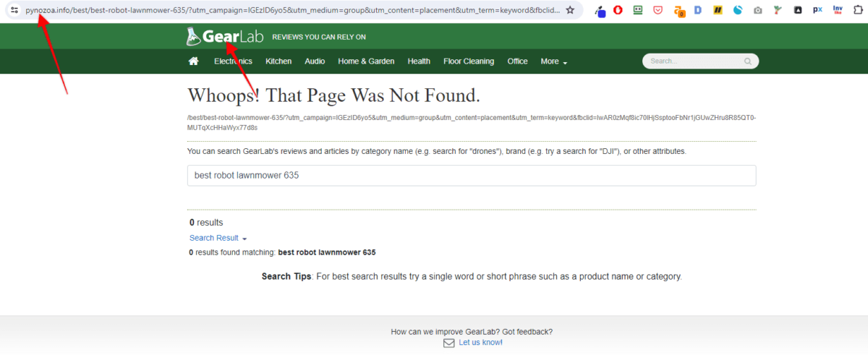Open the blue letter D extension
868x355 pixels.
click(697, 10)
